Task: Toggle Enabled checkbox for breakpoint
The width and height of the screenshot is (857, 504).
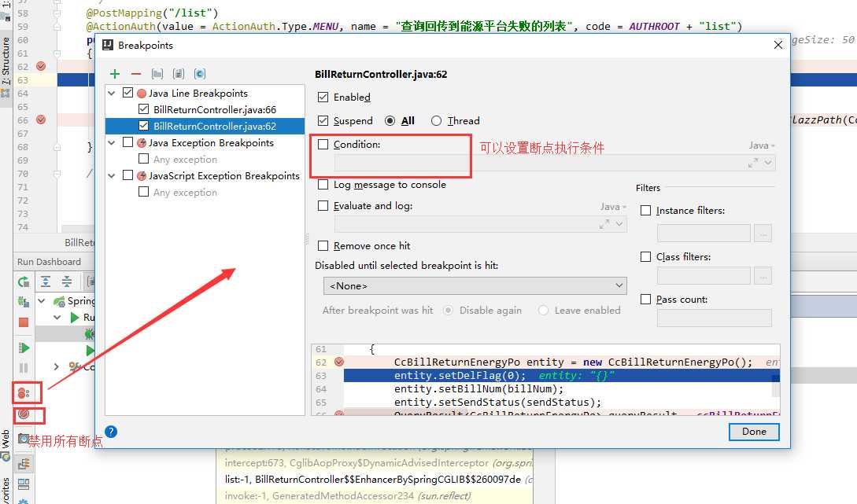Action: pyautogui.click(x=323, y=97)
